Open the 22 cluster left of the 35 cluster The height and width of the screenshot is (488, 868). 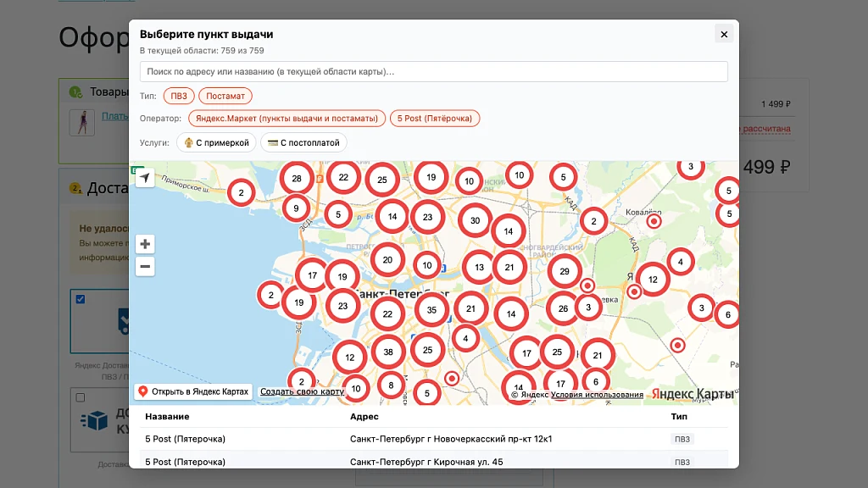tap(387, 313)
